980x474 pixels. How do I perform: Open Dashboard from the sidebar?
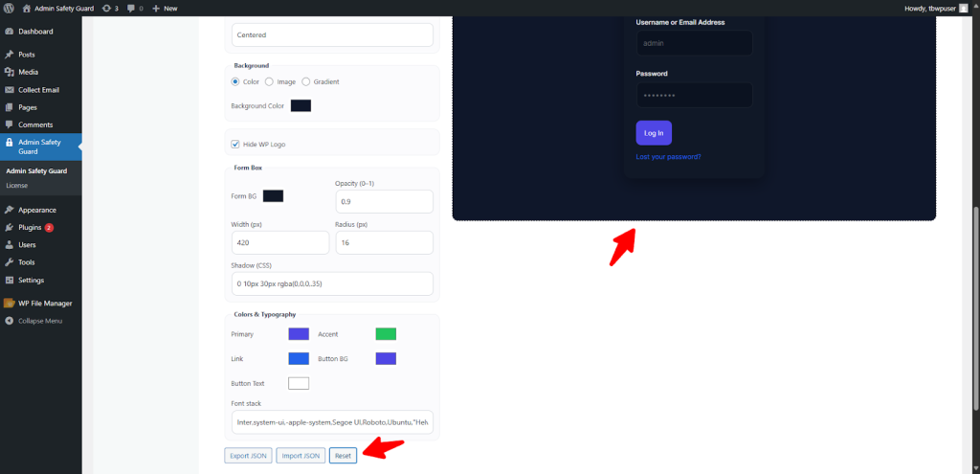[35, 32]
